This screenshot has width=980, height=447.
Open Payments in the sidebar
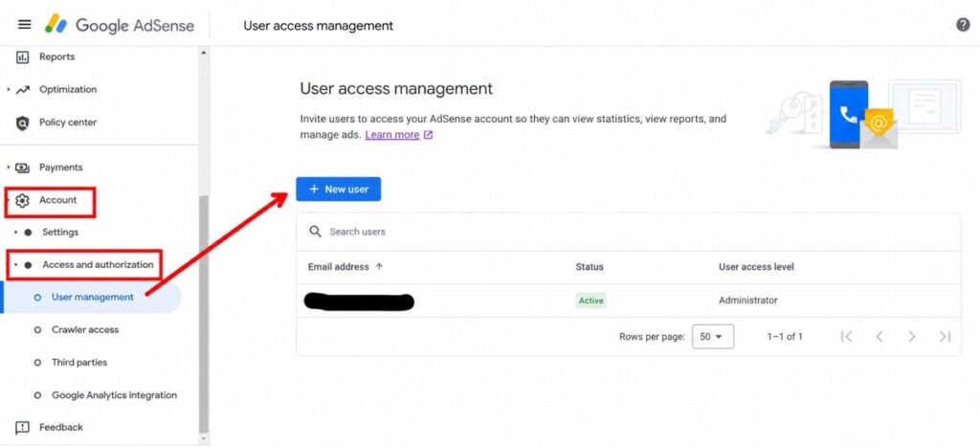[x=60, y=168]
